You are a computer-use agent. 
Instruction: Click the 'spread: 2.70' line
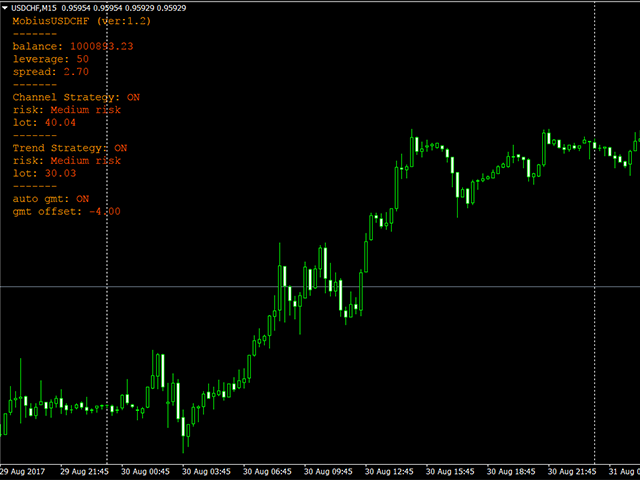point(51,72)
